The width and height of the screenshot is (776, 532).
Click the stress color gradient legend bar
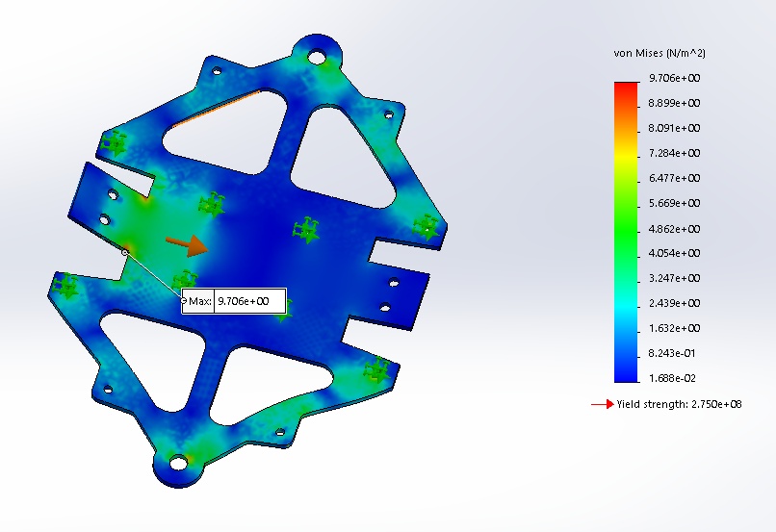tap(626, 232)
